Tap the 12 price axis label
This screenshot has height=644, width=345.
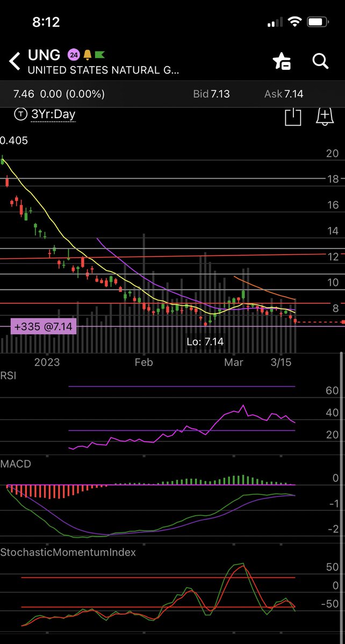coord(332,257)
